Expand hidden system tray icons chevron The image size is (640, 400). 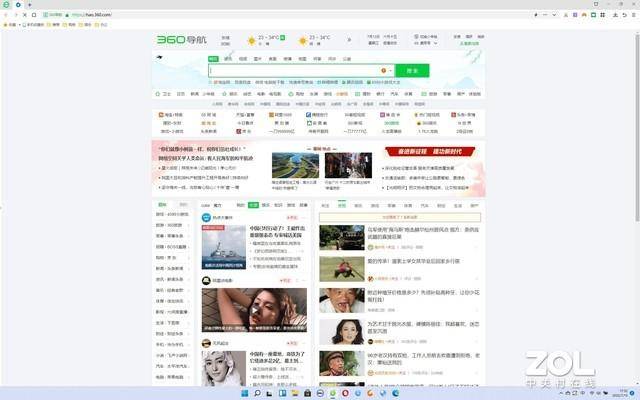pos(561,393)
